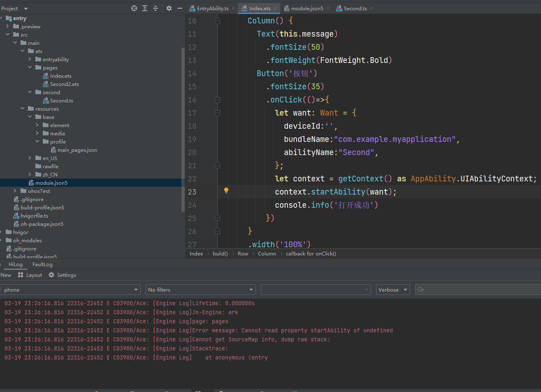Click Column in the breadcrumb bar

coord(267,254)
